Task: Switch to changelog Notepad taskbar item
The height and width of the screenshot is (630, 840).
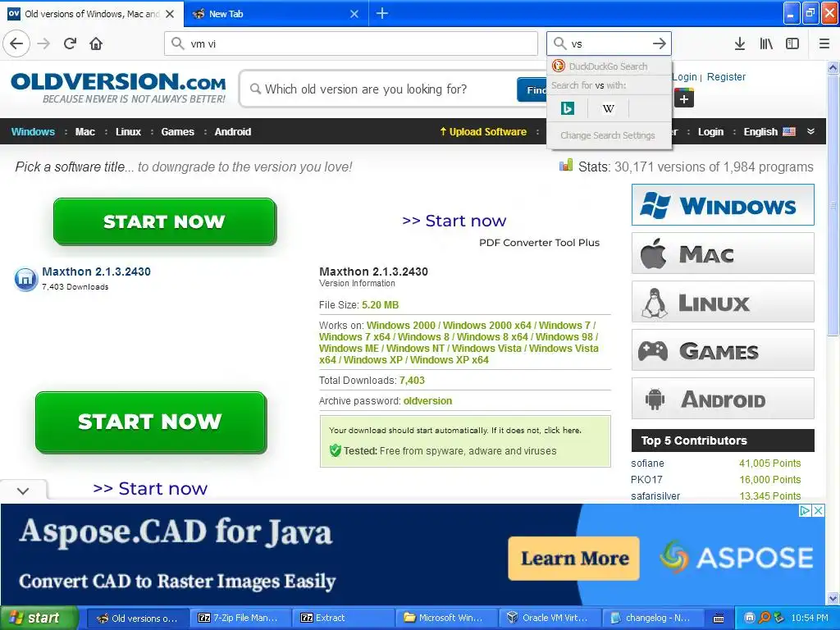Action: pos(652,619)
